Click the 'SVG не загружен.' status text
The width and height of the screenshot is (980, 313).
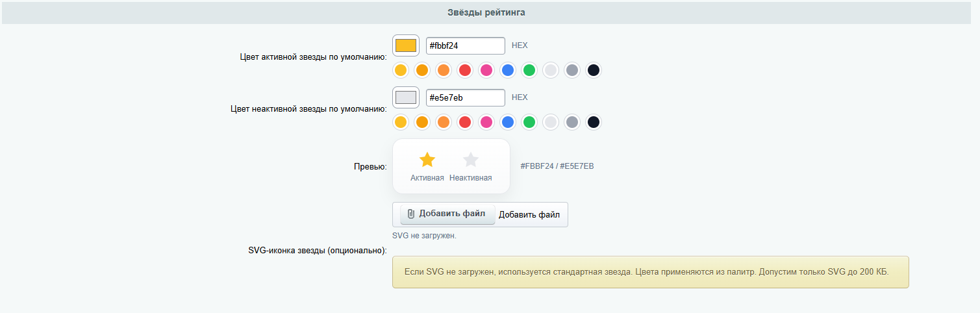tap(425, 236)
